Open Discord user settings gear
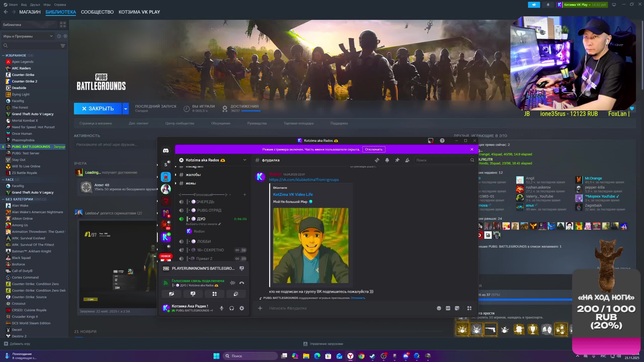Screen dimensions: 644x362 coord(242,308)
